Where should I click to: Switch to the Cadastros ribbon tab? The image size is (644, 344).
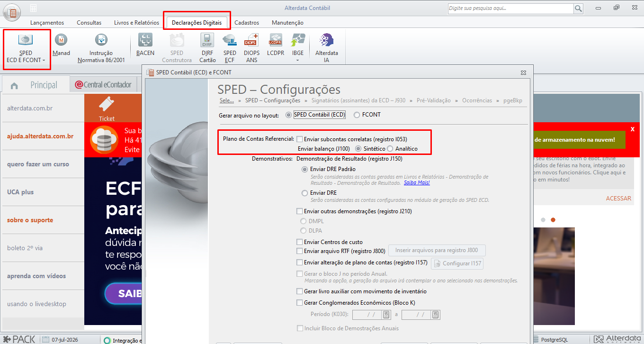pyautogui.click(x=247, y=22)
